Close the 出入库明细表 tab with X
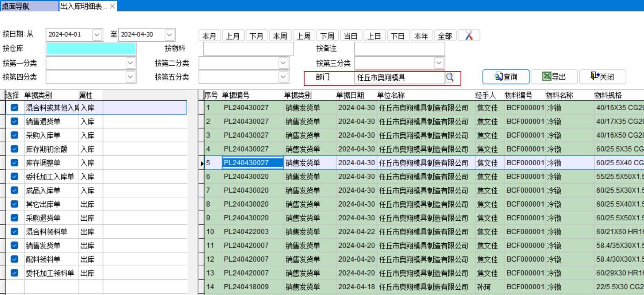The width and height of the screenshot is (644, 295). (x=112, y=6)
